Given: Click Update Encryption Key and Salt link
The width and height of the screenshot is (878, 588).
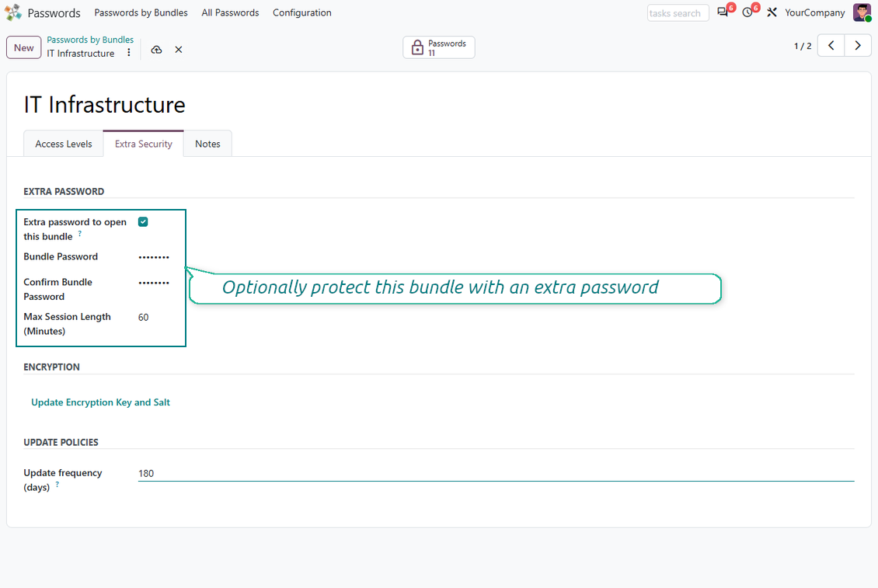Looking at the screenshot, I should click(x=101, y=402).
